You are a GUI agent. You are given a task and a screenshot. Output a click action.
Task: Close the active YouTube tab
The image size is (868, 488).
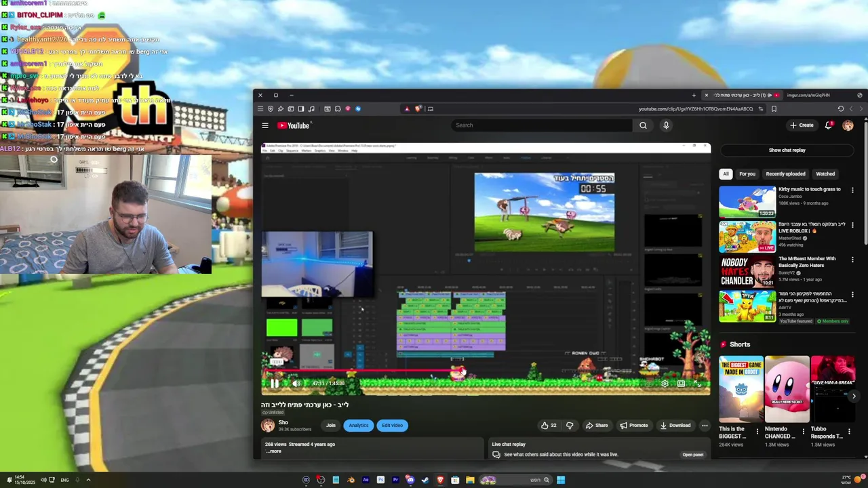click(706, 95)
